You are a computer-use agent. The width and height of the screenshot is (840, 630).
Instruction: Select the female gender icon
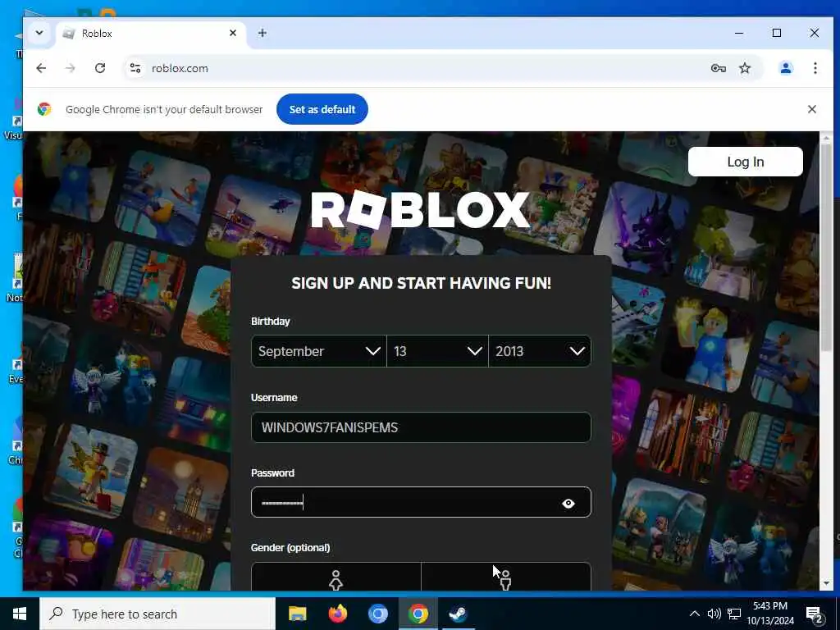(336, 580)
